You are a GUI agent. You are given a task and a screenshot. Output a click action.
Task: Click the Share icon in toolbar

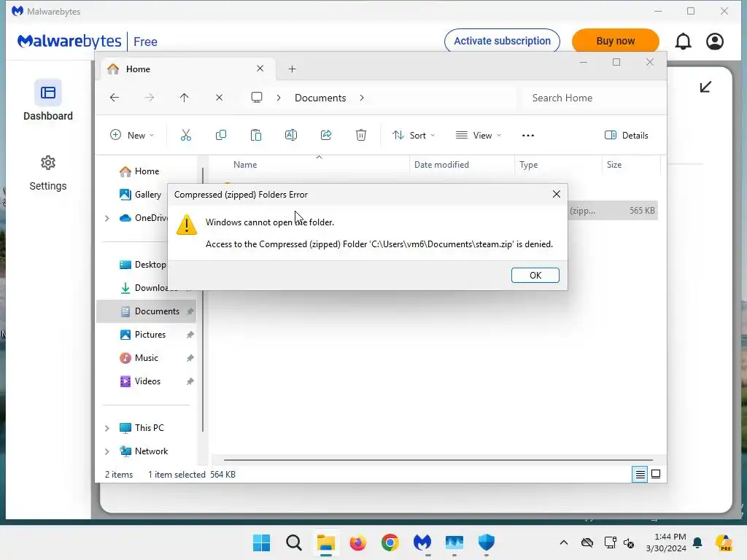(326, 135)
